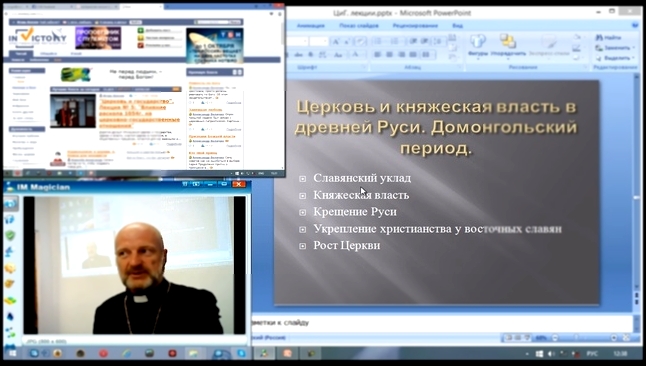Click the volume speaker icon in system tray

(552, 354)
